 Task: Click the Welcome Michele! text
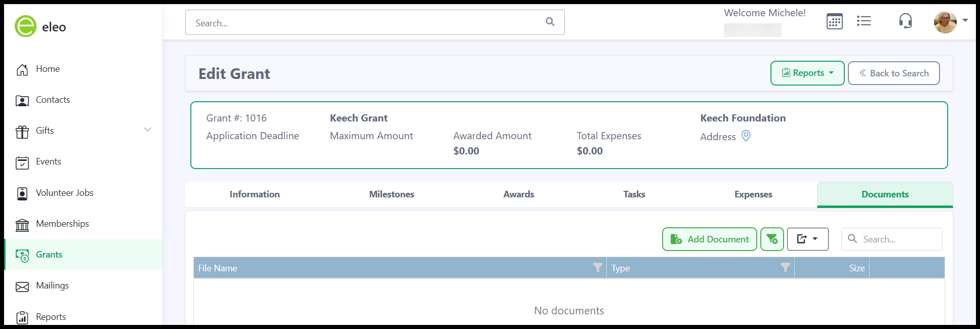click(x=764, y=13)
